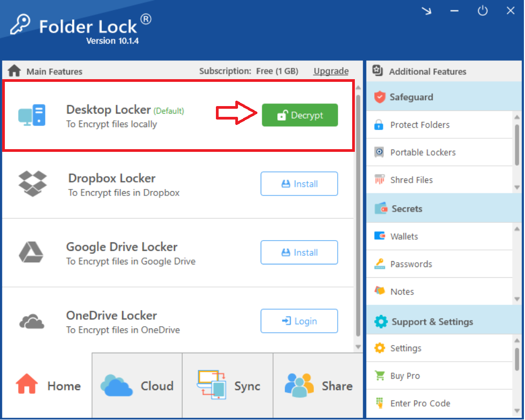Click the Google Drive Locker logo icon
525x420 pixels.
coord(31,252)
